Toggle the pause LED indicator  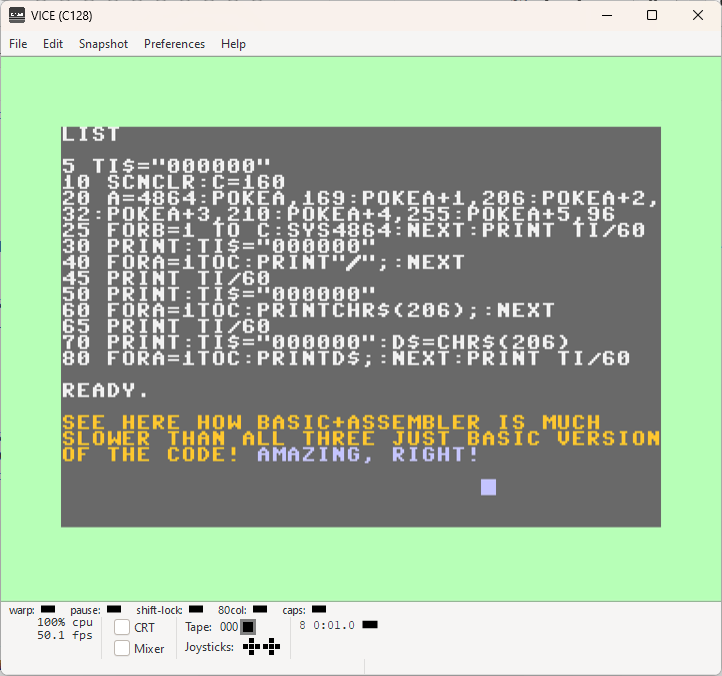click(x=114, y=609)
